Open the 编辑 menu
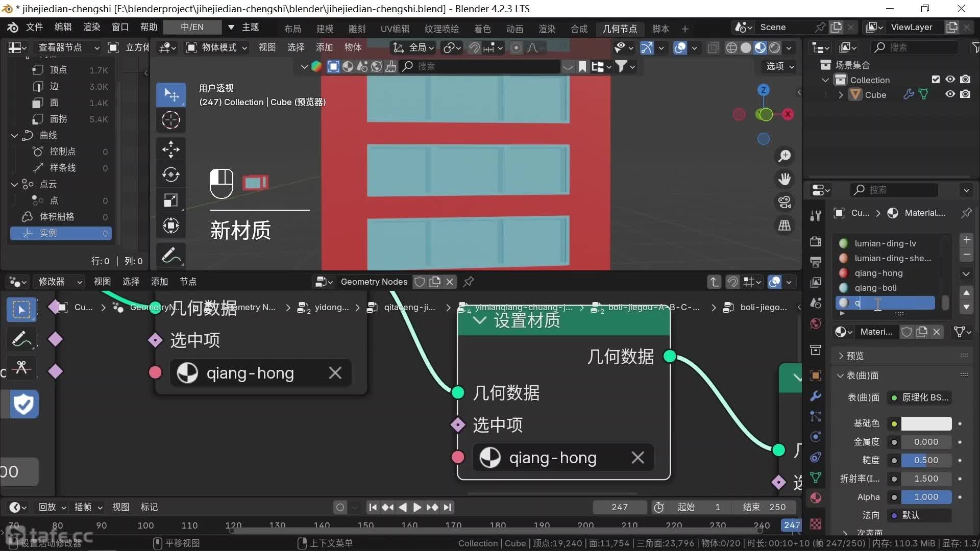The image size is (980, 551). click(63, 27)
